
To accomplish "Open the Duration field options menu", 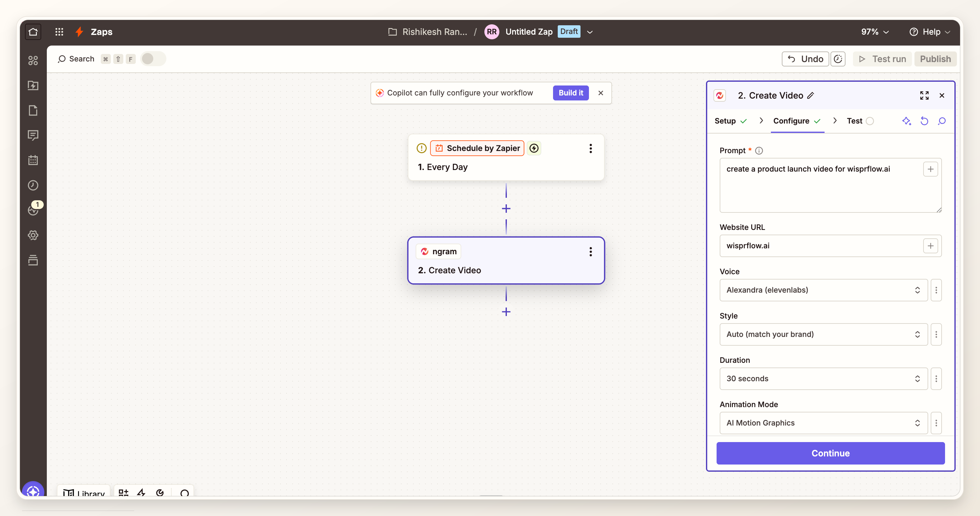I will point(936,379).
